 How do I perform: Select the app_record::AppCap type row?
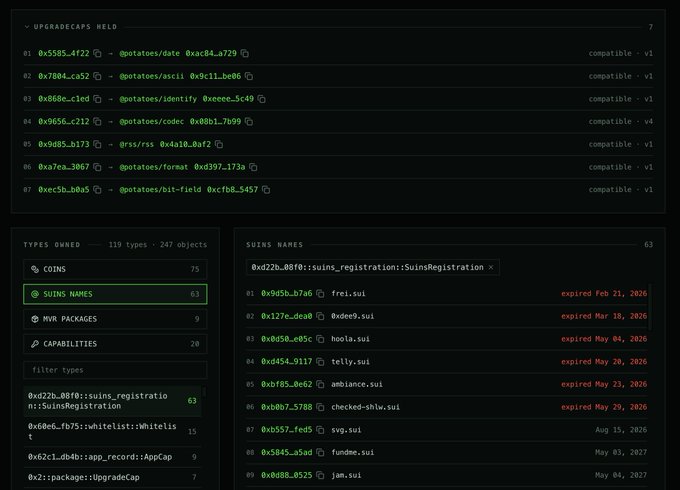pyautogui.click(x=112, y=457)
